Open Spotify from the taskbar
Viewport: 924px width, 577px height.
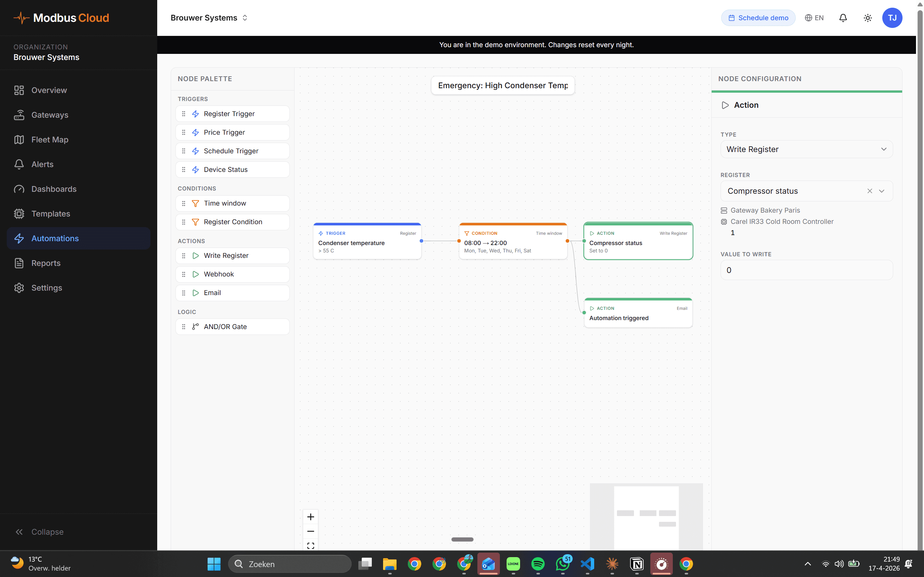point(538,564)
